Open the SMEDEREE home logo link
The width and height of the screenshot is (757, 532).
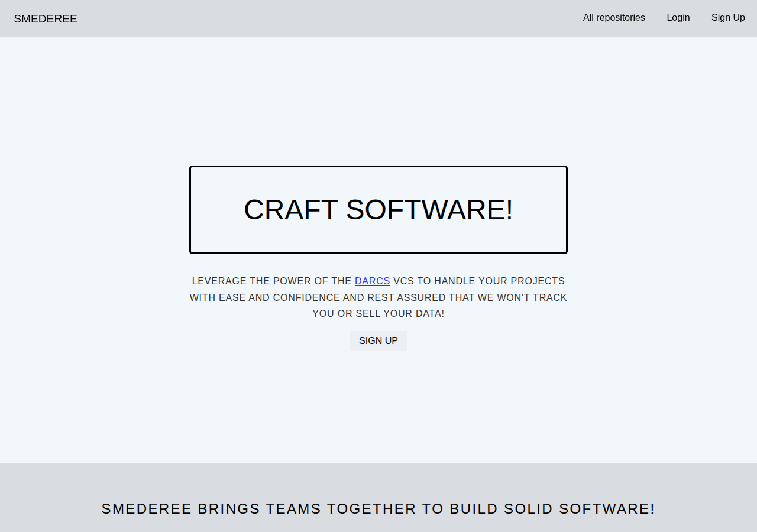(x=46, y=19)
